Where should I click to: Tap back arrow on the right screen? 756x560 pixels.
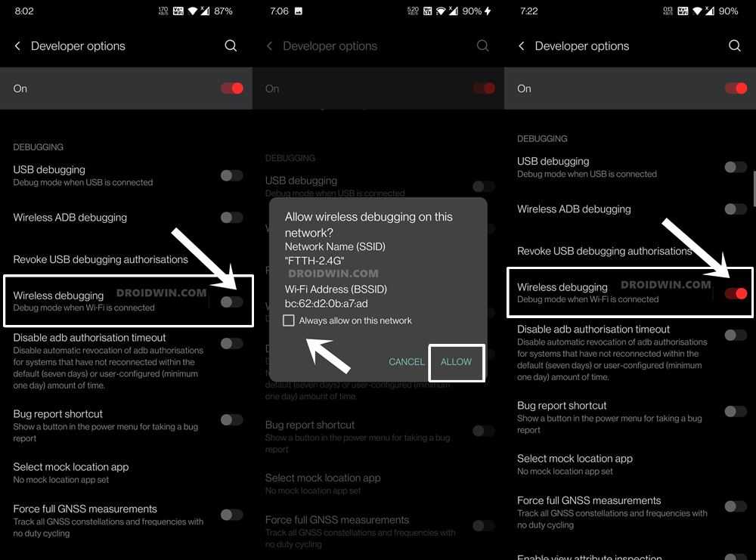pos(522,46)
